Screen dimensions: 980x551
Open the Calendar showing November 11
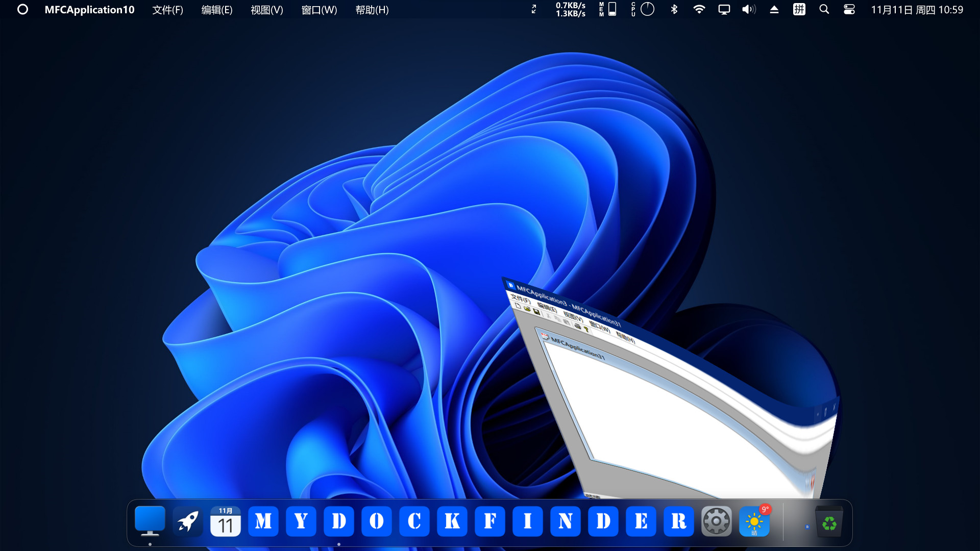226,521
